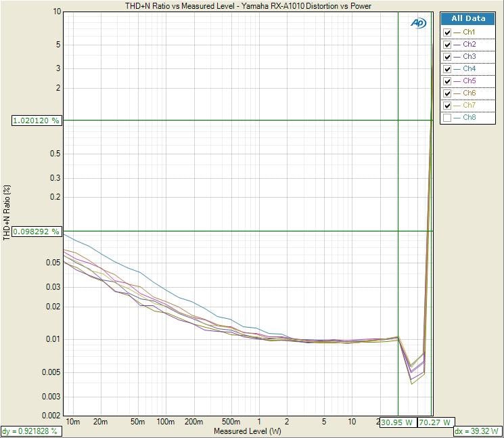Click the dx = 39.32 W readout
The width and height of the screenshot is (504, 438).
476,431
